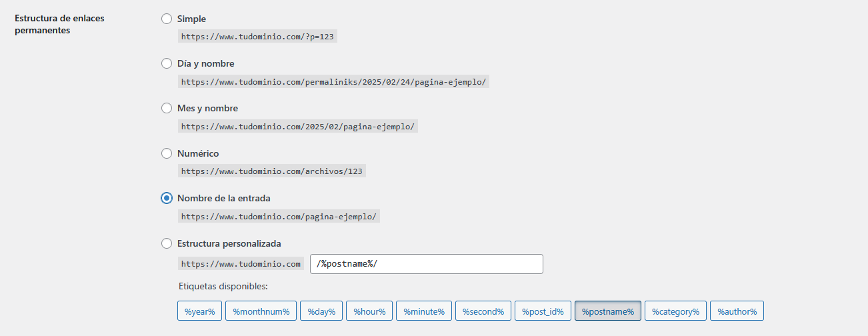Select Nombre de la entrada radio button
This screenshot has height=336, width=868.
pyautogui.click(x=167, y=198)
